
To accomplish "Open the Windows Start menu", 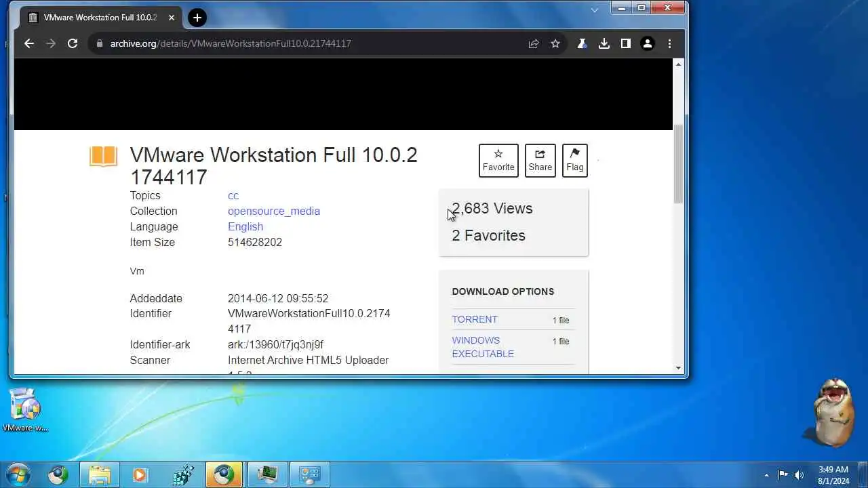I will (x=18, y=474).
